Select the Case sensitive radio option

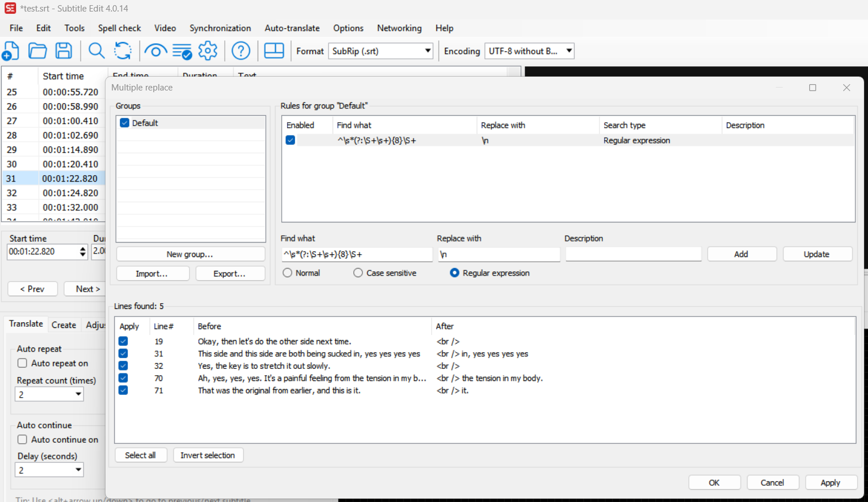click(358, 273)
